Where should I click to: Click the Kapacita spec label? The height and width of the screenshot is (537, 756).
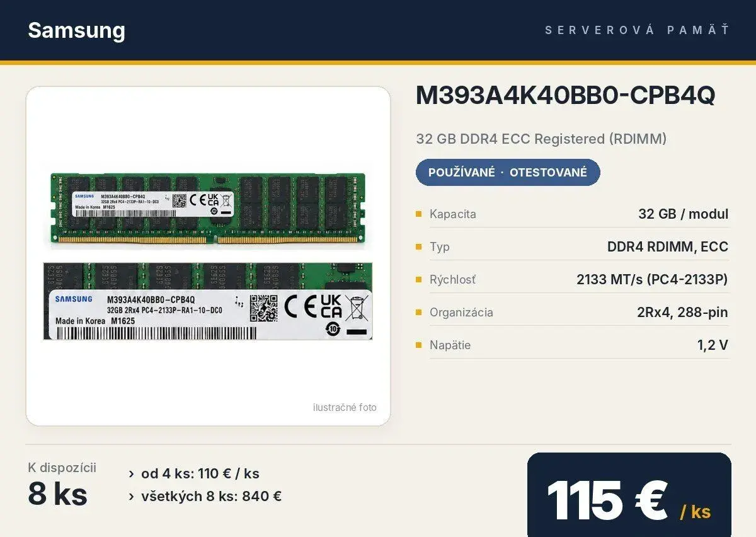[453, 214]
